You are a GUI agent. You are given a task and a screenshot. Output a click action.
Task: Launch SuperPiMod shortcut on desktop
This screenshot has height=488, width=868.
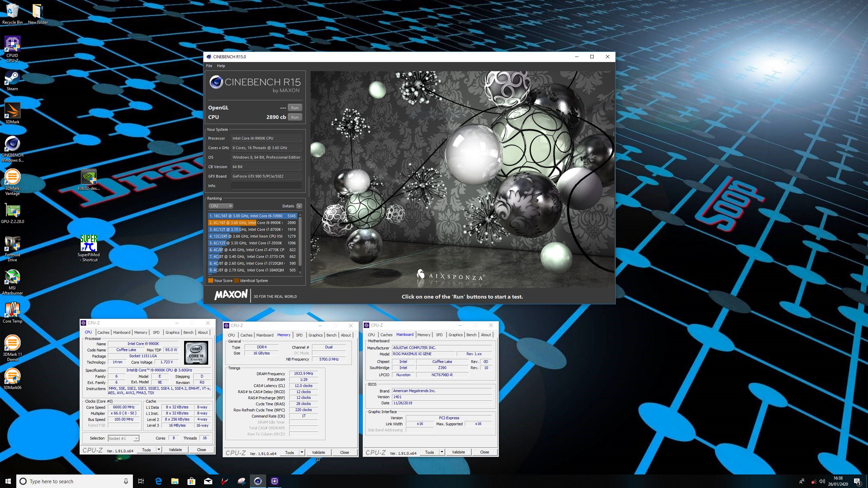88,248
